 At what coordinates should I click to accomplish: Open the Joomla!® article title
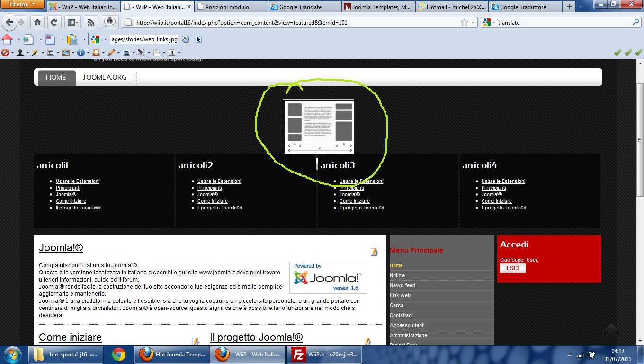point(61,247)
